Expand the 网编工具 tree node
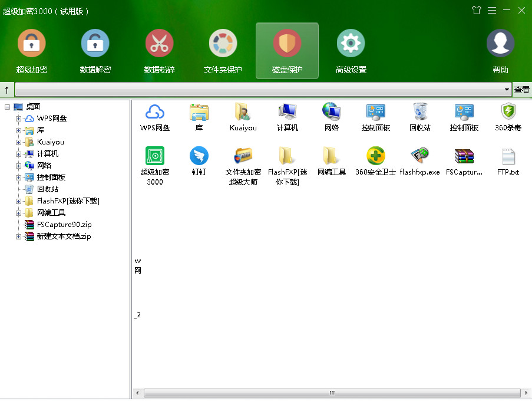This screenshot has width=532, height=401. (x=19, y=213)
